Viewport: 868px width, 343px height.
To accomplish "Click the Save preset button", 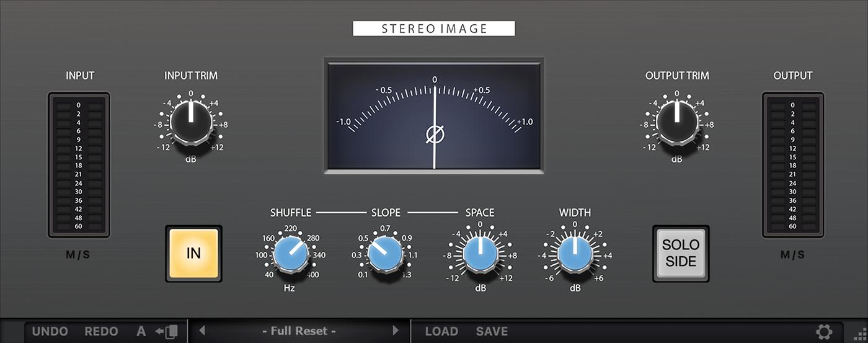I will tap(492, 332).
